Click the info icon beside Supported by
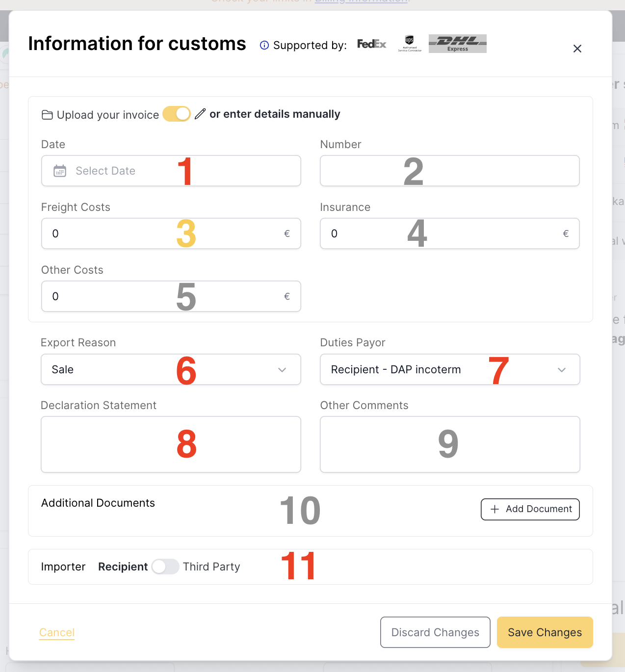 tap(264, 46)
